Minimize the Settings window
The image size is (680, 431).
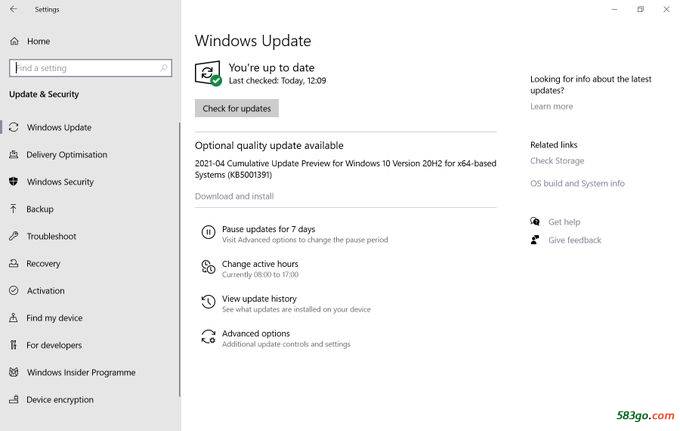click(x=615, y=9)
